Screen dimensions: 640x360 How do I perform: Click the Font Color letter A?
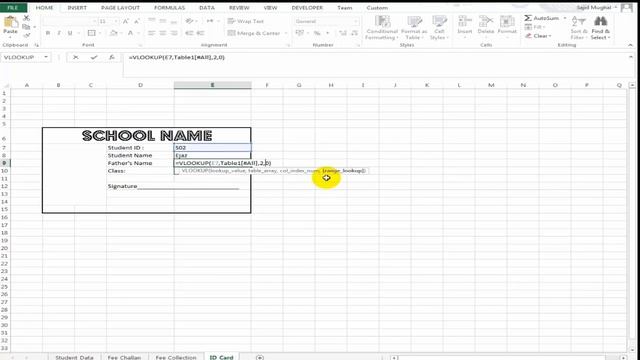coord(131,33)
